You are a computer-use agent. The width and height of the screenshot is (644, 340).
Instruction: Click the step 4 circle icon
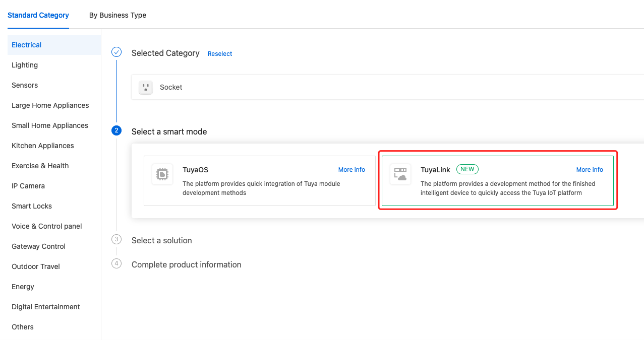point(116,263)
